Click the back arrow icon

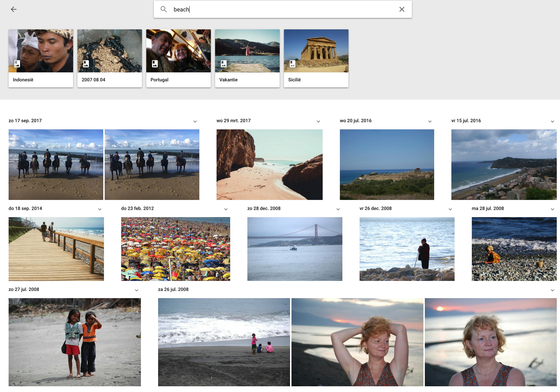pos(14,9)
